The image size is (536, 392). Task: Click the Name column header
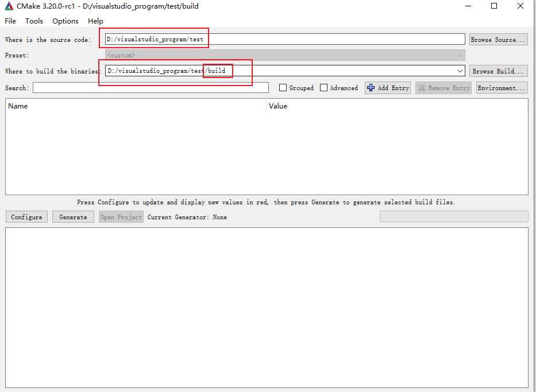point(136,106)
